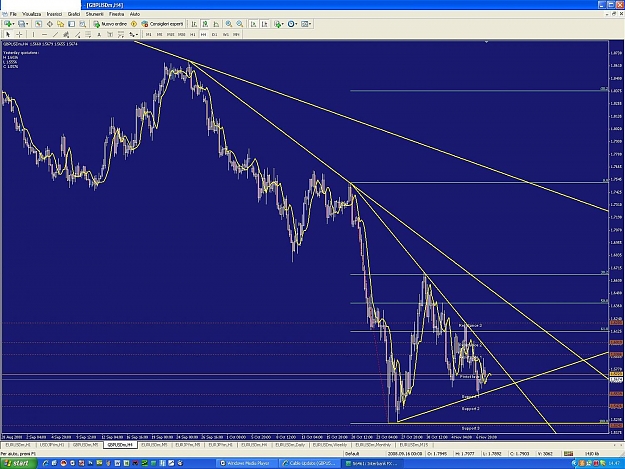Open the Strategy Tester icon
This screenshot has width=625, height=469.
pos(82,24)
